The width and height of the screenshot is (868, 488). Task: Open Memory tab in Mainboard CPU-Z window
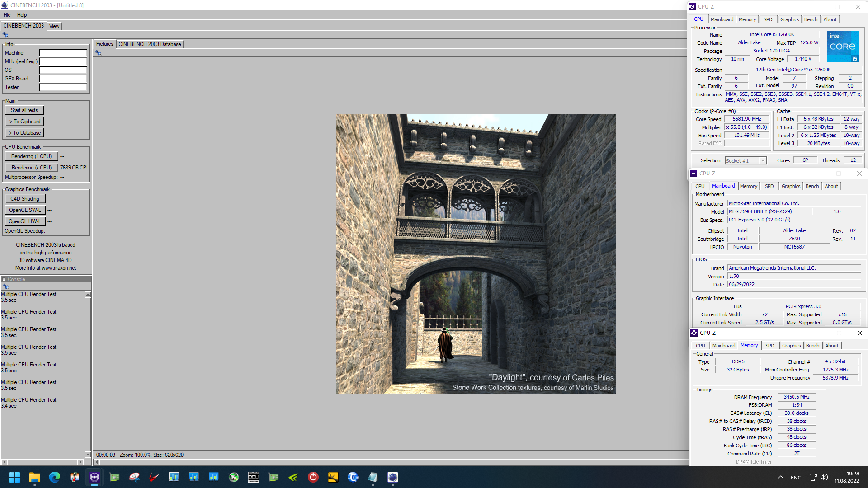748,186
